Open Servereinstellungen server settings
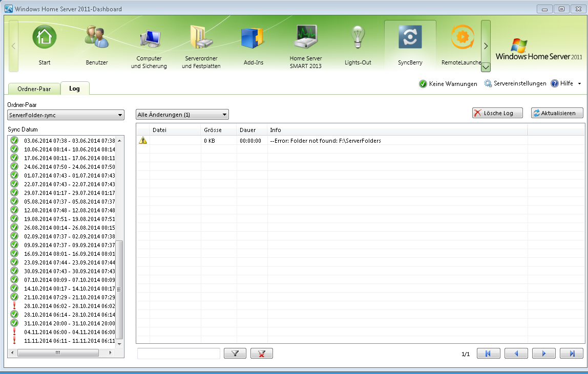 515,83
